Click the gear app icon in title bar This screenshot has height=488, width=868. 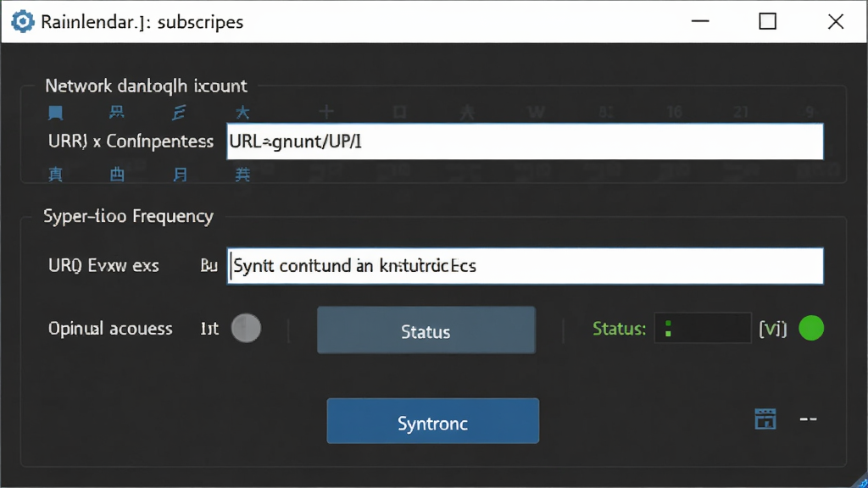(x=23, y=22)
